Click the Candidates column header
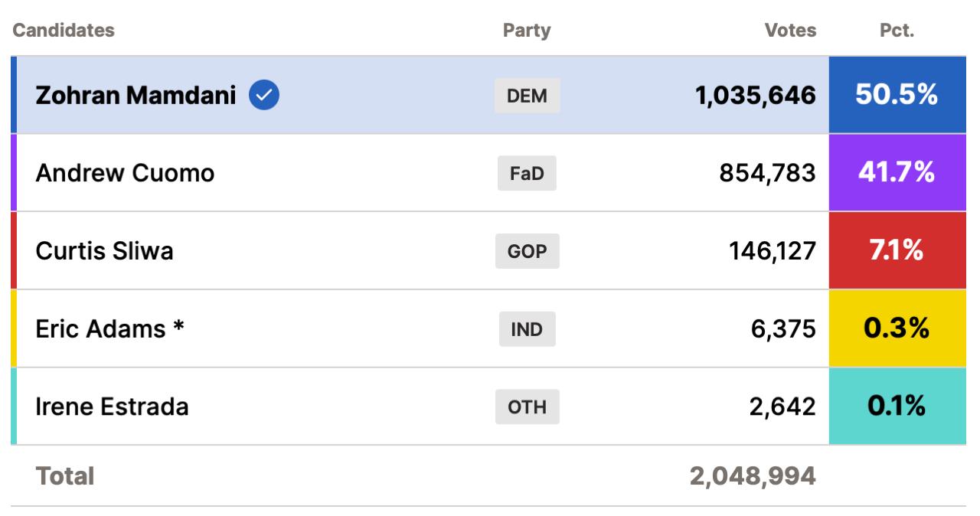Screen dimensions: 980x516 [64, 31]
